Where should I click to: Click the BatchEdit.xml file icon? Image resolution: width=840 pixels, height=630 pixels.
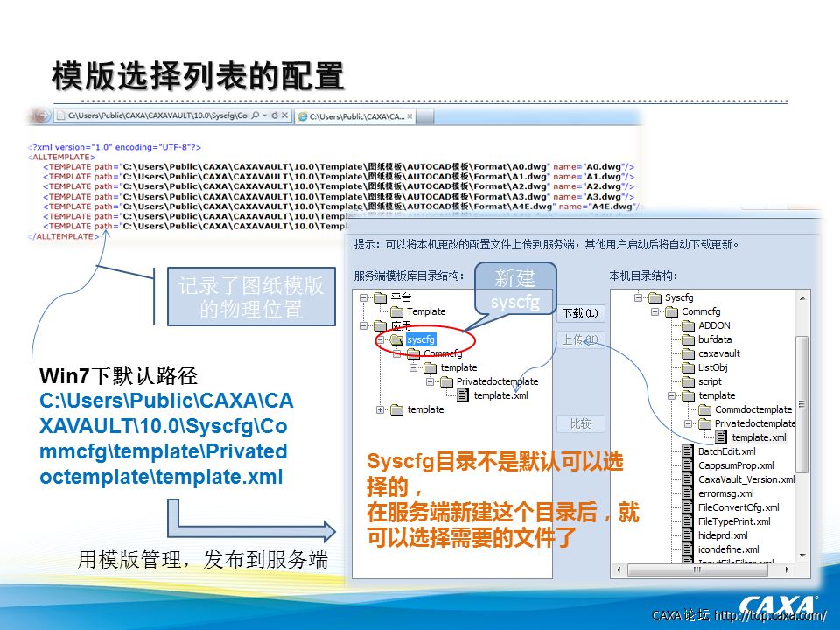688,451
